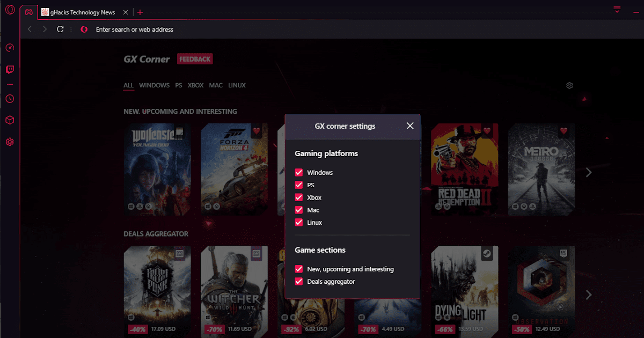Open the Forza Horizon 4 game card
This screenshot has height=338, width=644.
(x=234, y=170)
